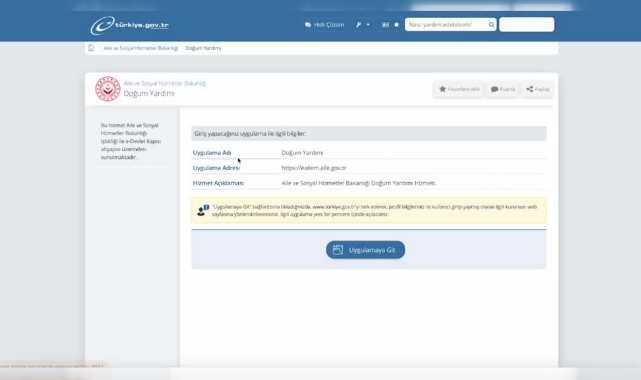The image size is (641, 380).
Task: Click the user info icon in the yellow notice
Action: coord(203,210)
